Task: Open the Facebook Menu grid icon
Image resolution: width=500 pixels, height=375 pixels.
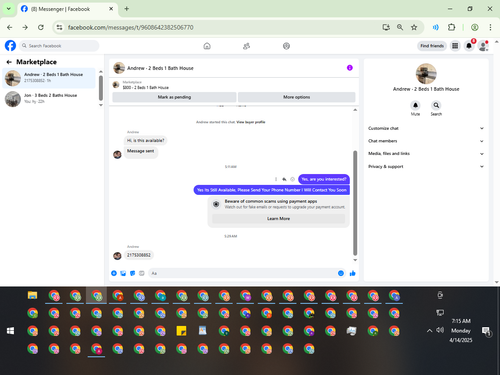Action: tap(455, 46)
